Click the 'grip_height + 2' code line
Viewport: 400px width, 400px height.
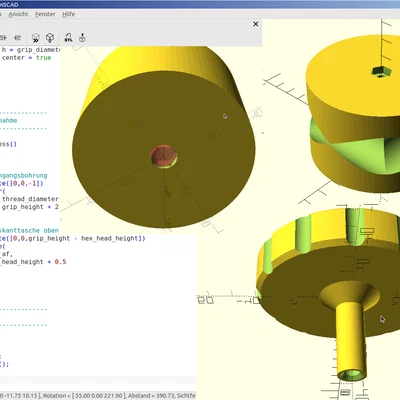pos(30,207)
